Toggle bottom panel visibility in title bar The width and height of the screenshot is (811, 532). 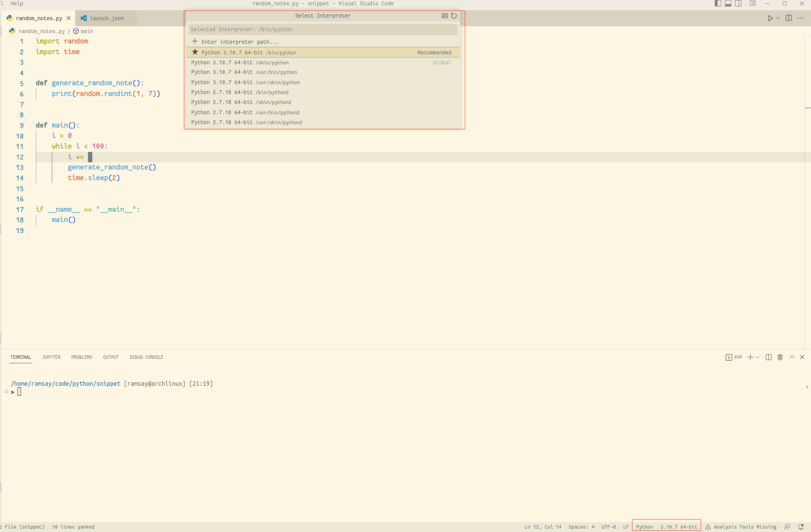[x=728, y=3]
